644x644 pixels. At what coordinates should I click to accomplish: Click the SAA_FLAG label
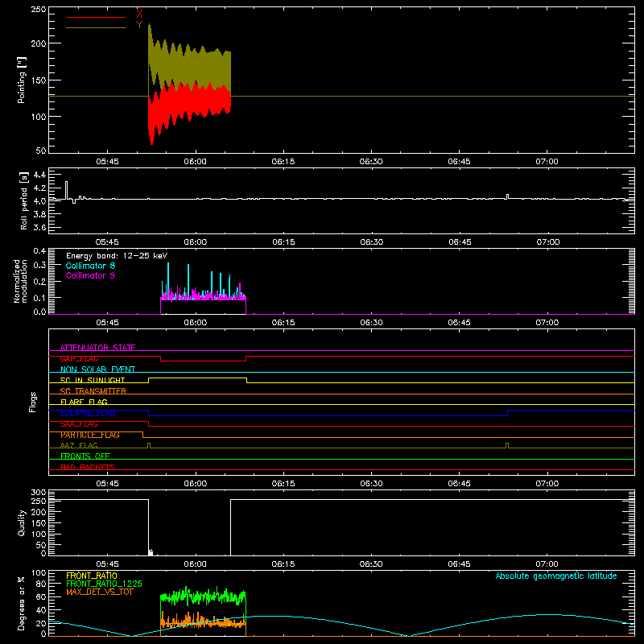79,423
